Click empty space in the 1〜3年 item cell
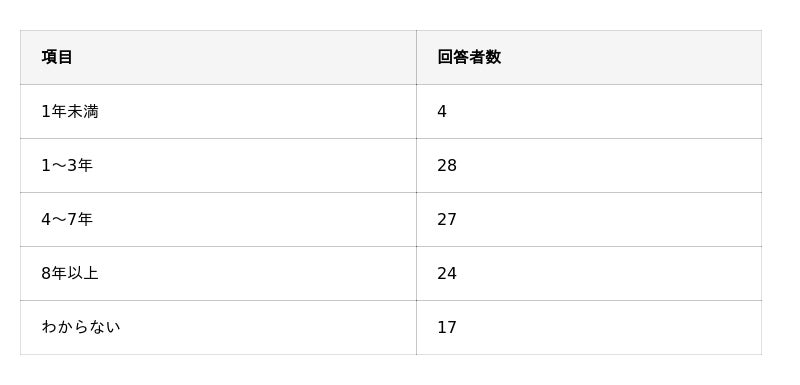Image resolution: width=800 pixels, height=385 pixels. click(x=255, y=165)
